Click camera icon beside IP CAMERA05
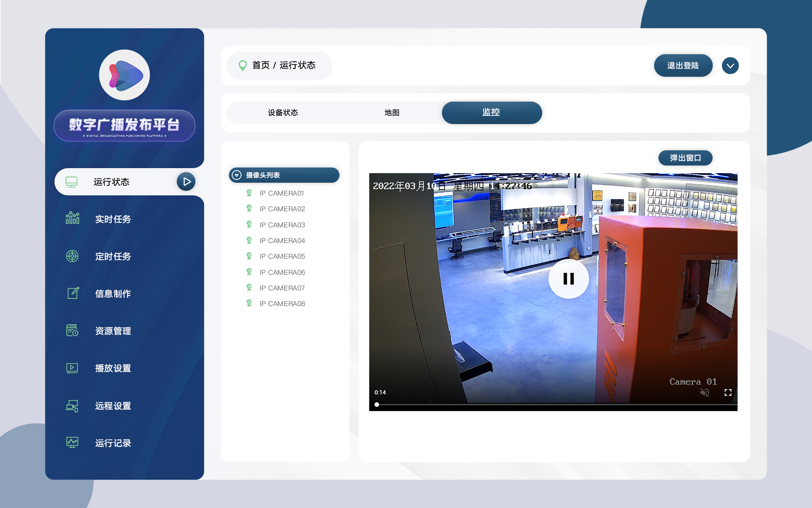 click(x=249, y=256)
